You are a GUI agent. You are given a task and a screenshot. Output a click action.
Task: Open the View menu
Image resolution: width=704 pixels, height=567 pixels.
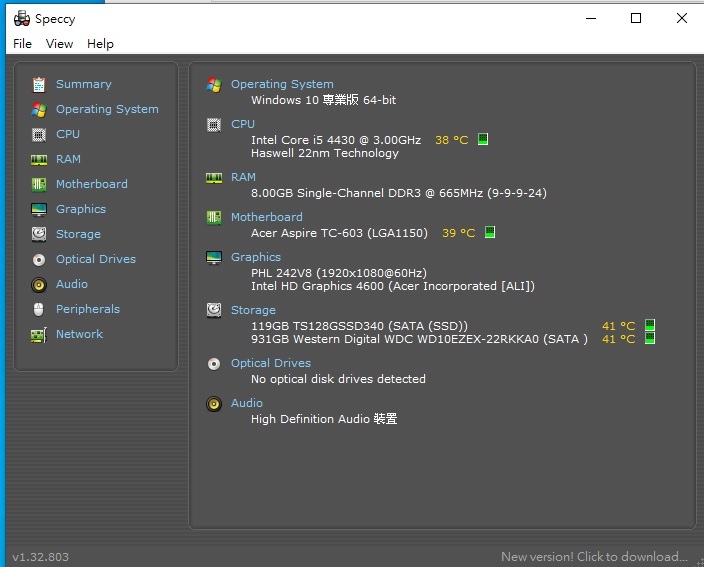pyautogui.click(x=59, y=44)
